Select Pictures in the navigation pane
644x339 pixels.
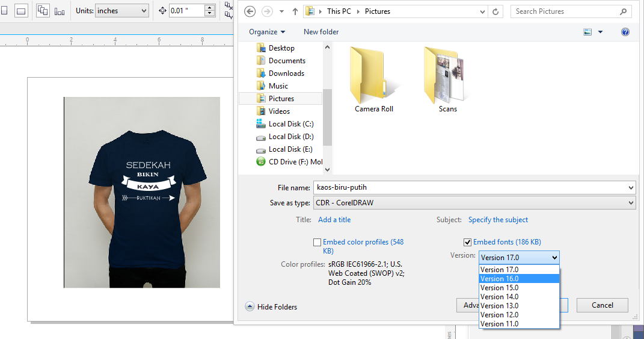281,99
